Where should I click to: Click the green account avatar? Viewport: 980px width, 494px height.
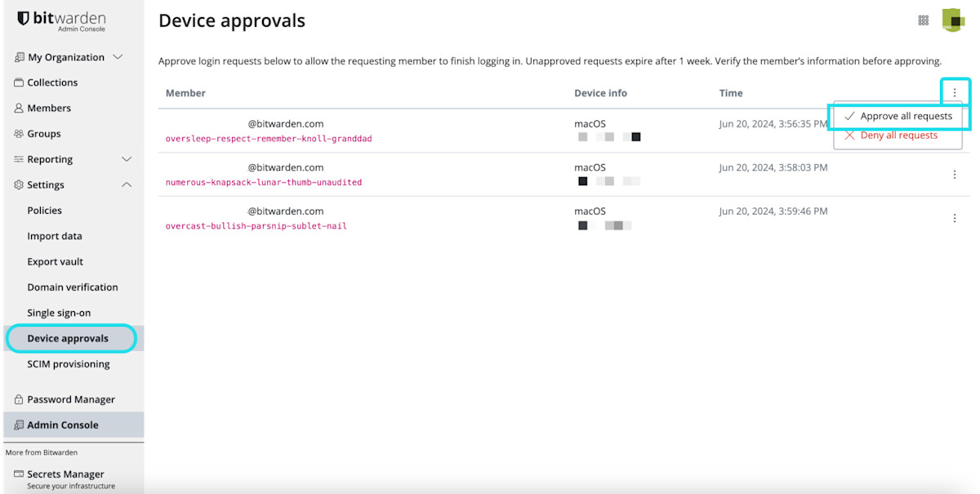coord(953,20)
